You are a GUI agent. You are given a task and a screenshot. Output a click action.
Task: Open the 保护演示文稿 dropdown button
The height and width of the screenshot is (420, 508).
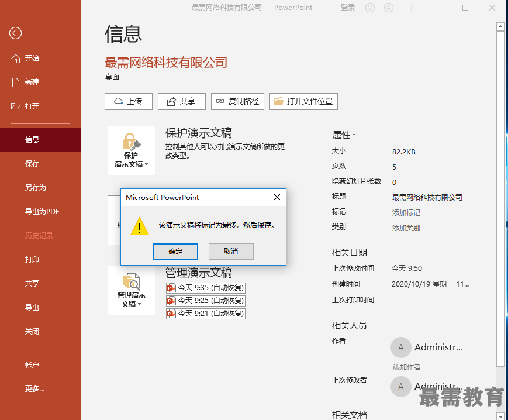point(131,151)
